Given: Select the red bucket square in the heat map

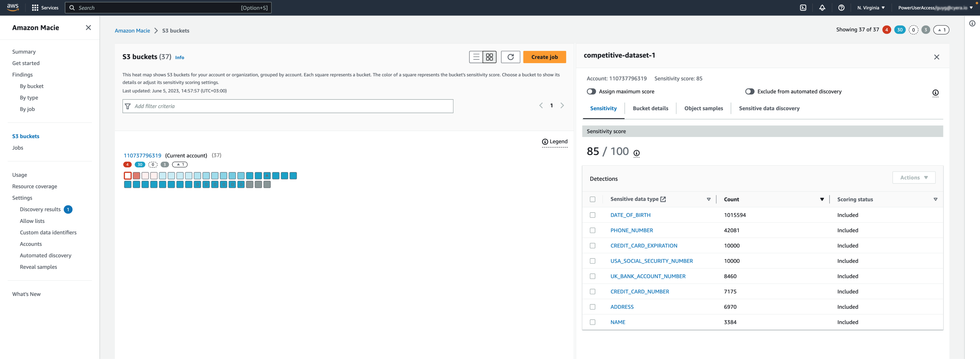Looking at the screenshot, I should pyautogui.click(x=137, y=176).
